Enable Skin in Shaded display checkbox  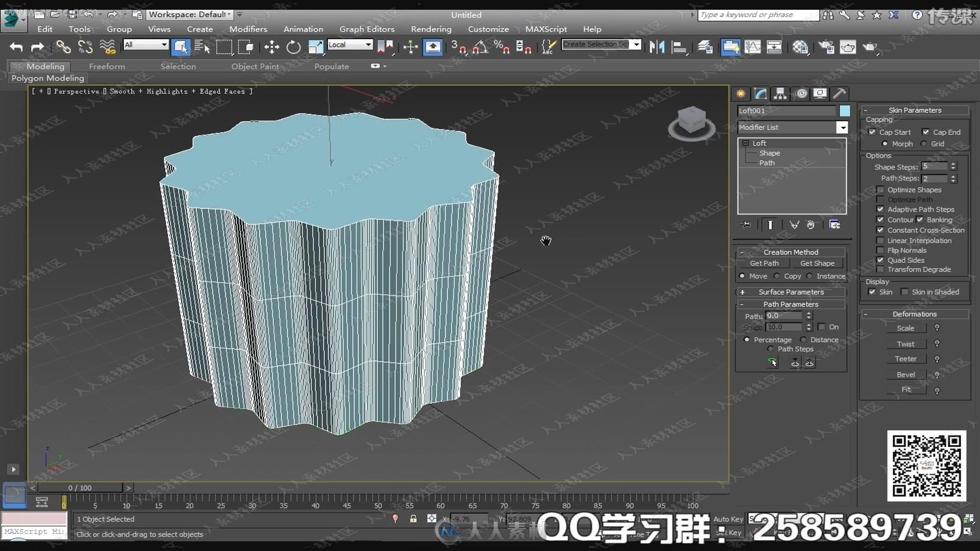[x=904, y=292]
